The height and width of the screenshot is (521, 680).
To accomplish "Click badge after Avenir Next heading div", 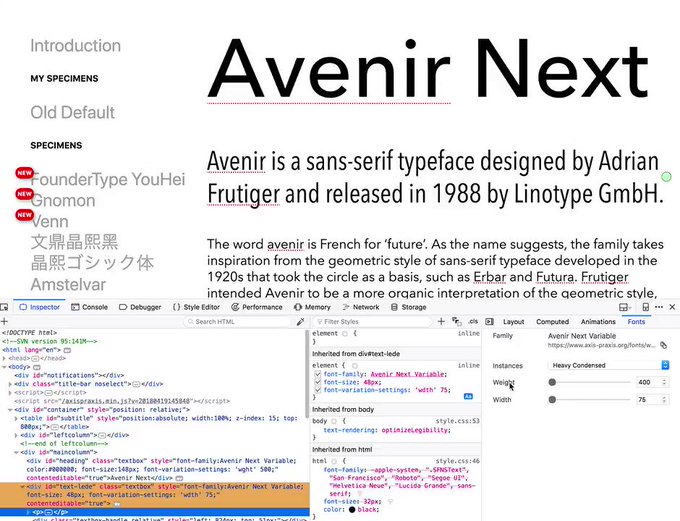I will pyautogui.click(x=179, y=478).
